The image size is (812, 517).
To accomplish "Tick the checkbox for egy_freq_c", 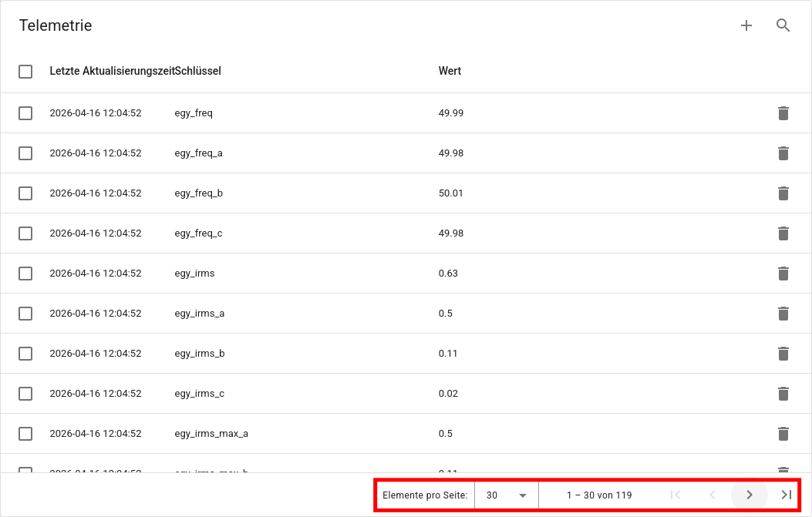I will [x=25, y=233].
